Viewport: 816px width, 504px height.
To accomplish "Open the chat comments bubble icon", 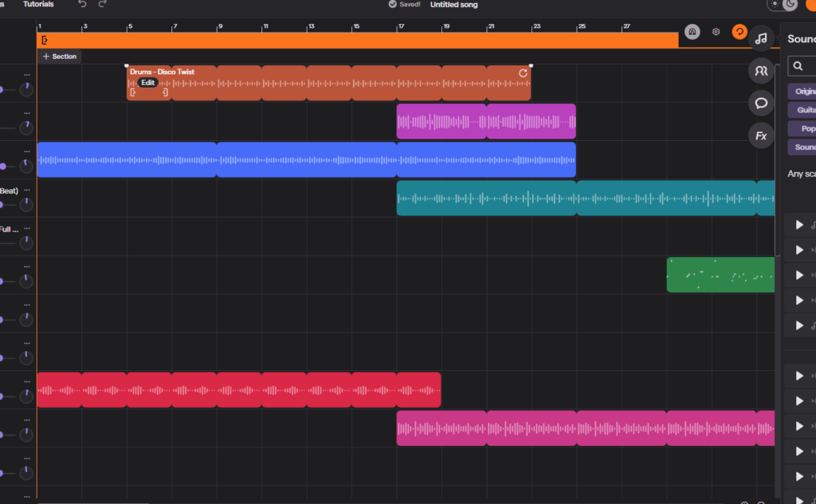I will pyautogui.click(x=761, y=103).
